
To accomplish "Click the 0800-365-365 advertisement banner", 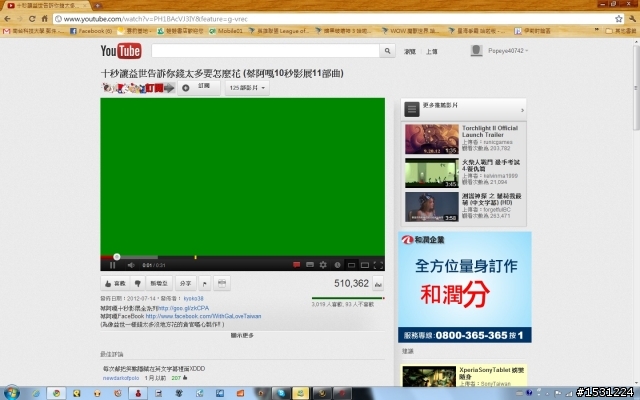I will pyautogui.click(x=465, y=287).
